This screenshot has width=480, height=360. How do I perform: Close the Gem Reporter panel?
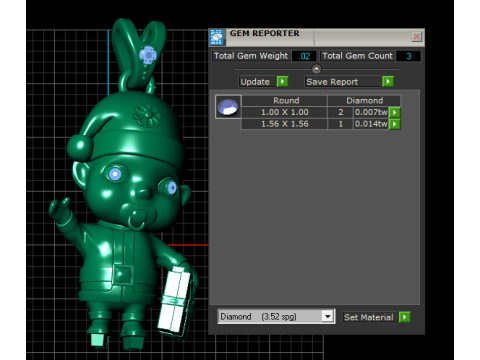(x=416, y=36)
